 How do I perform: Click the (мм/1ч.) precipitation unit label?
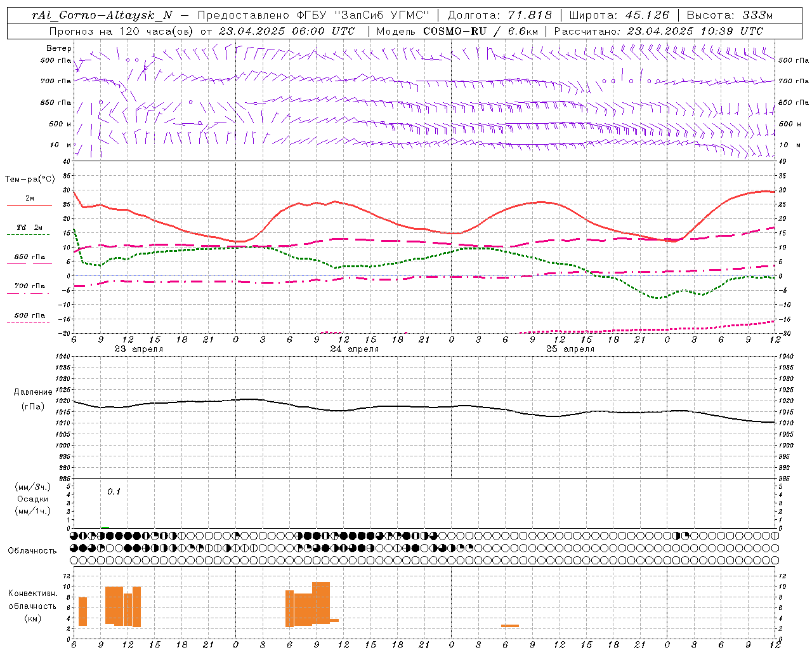coord(32,511)
